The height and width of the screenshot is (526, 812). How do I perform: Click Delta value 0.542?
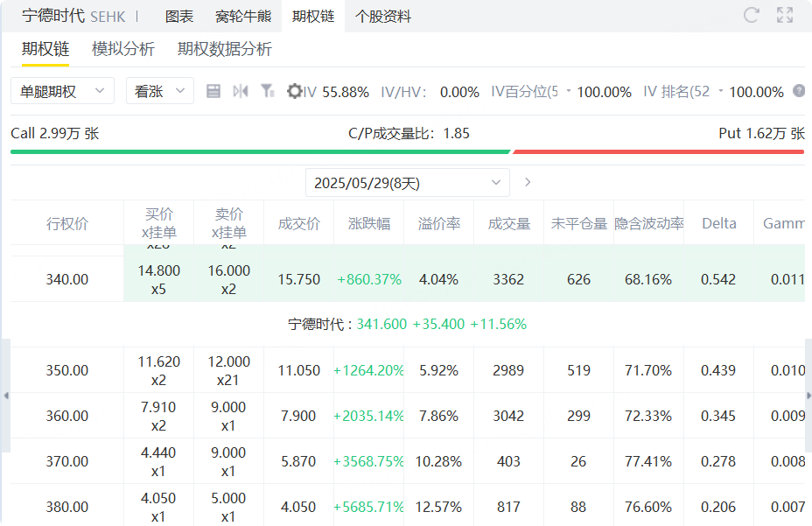[718, 279]
